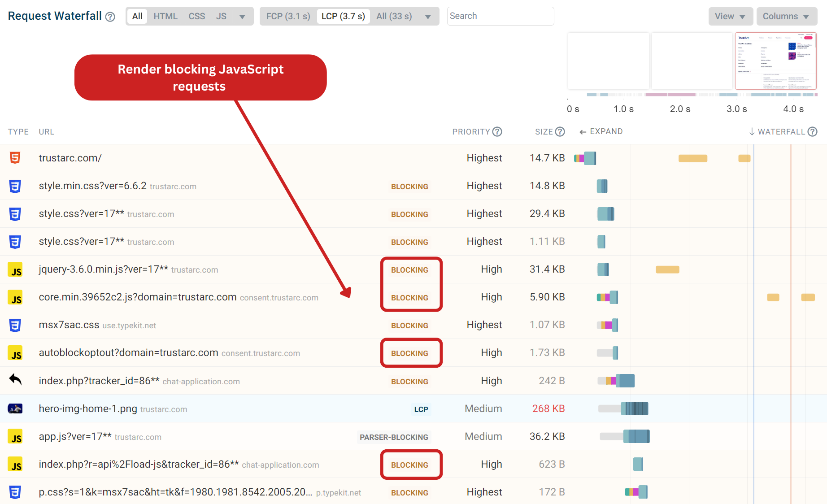Click the PARSER-BLOCKING badge on app.js row
Screen dimensions: 827x504
[x=394, y=437]
